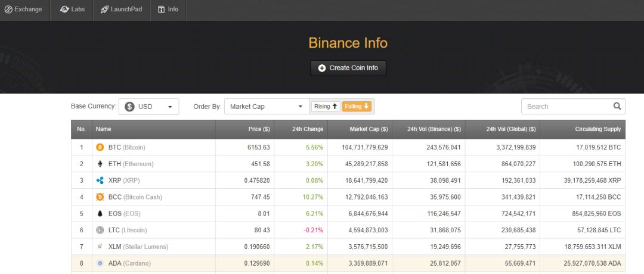This screenshot has height=274, width=644.
Task: Click Cardano price 0.129590
Action: [x=257, y=263]
